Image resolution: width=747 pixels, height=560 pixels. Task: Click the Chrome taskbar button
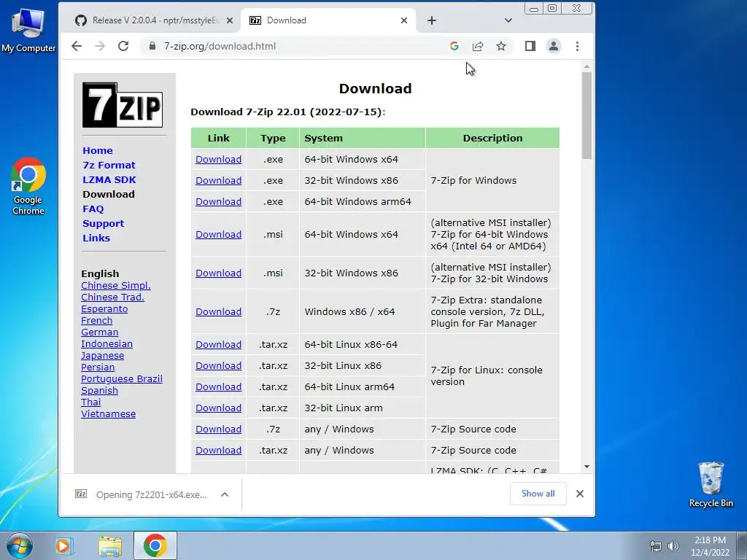pyautogui.click(x=155, y=545)
